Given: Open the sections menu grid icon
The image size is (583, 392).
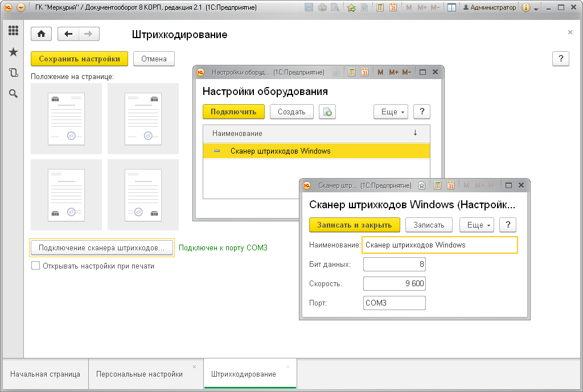Looking at the screenshot, I should [x=14, y=31].
